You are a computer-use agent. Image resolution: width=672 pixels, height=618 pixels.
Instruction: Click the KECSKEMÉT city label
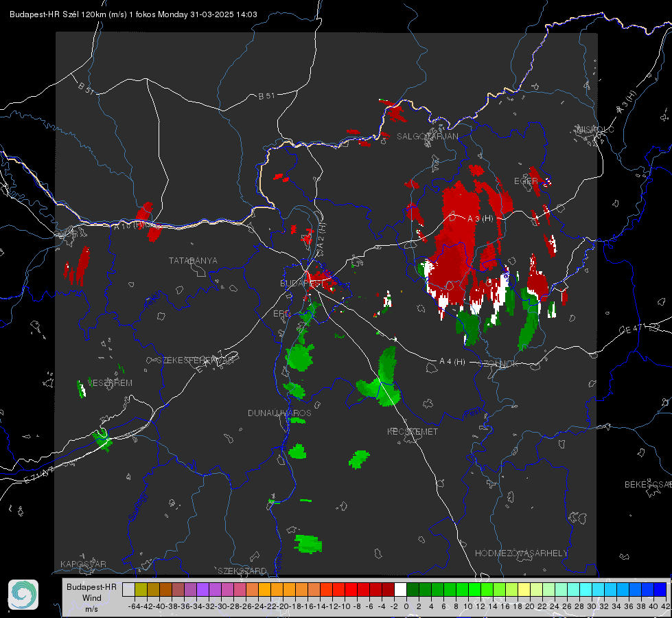coord(413,431)
